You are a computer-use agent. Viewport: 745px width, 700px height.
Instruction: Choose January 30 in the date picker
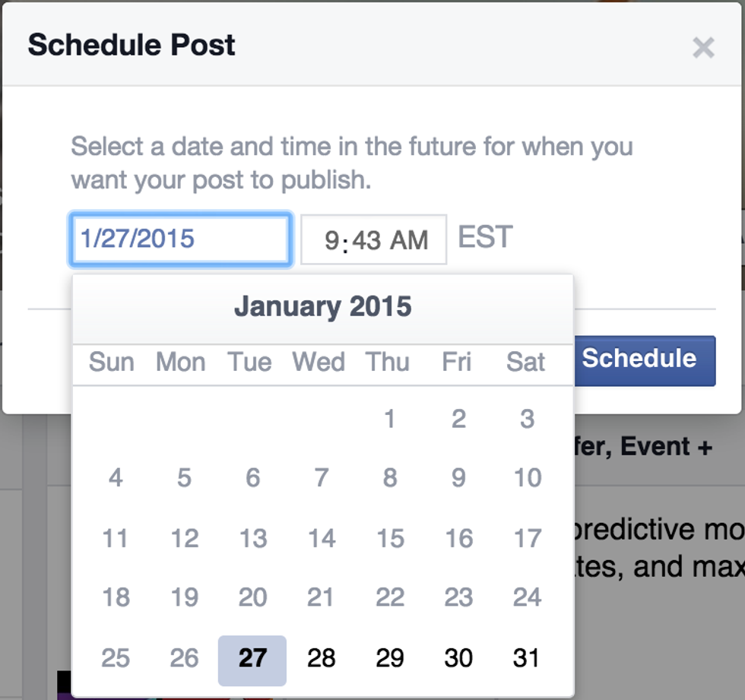pos(458,658)
